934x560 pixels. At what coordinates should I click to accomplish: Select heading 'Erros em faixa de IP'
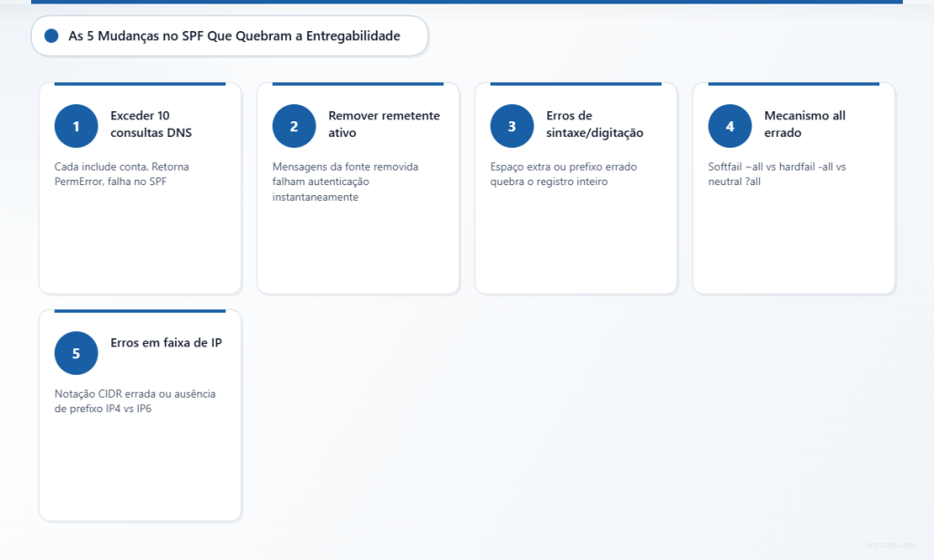166,343
